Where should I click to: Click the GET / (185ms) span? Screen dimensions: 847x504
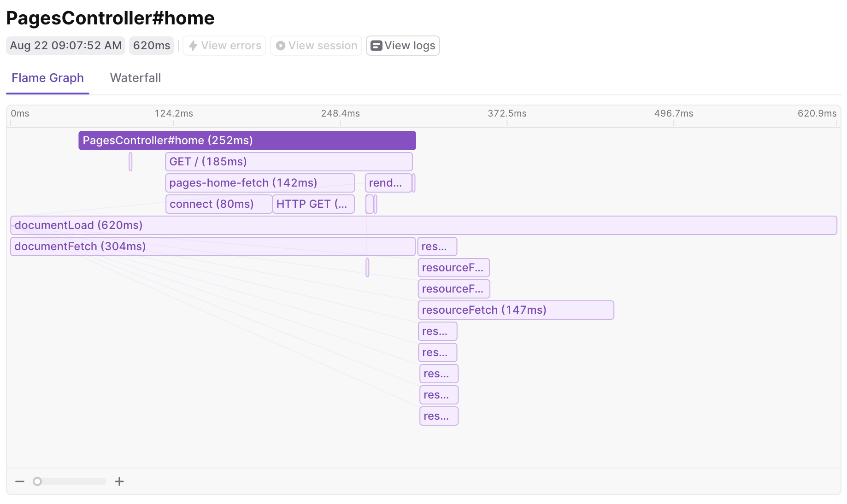(x=288, y=162)
